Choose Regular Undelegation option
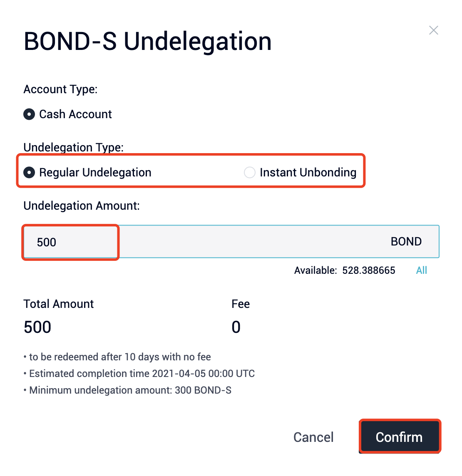The width and height of the screenshot is (462, 476). (x=29, y=172)
